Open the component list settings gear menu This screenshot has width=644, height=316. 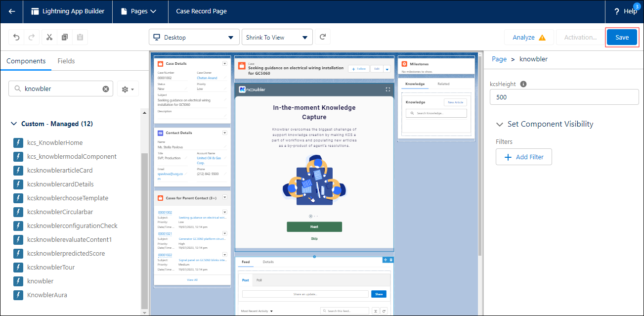tap(128, 89)
